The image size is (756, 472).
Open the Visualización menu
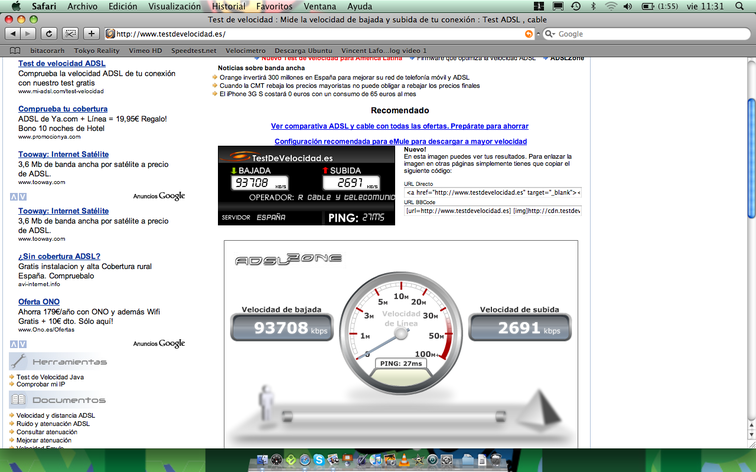[x=174, y=6]
